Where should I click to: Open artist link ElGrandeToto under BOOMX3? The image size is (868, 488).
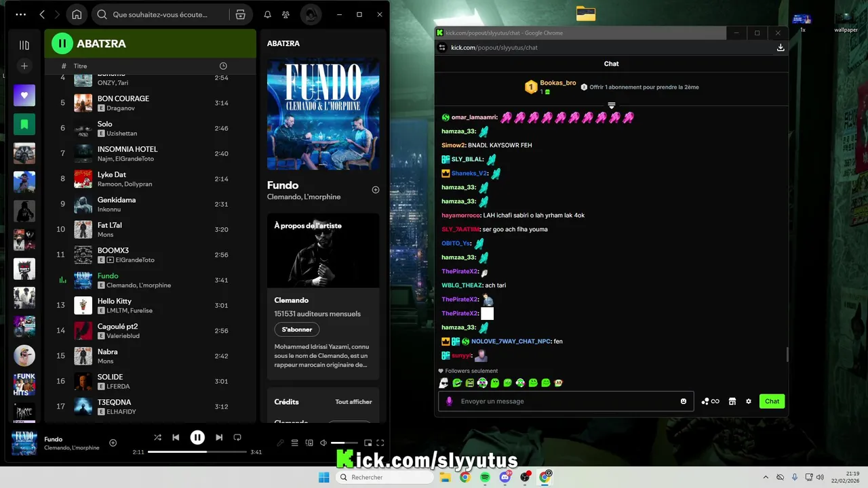[x=135, y=260]
